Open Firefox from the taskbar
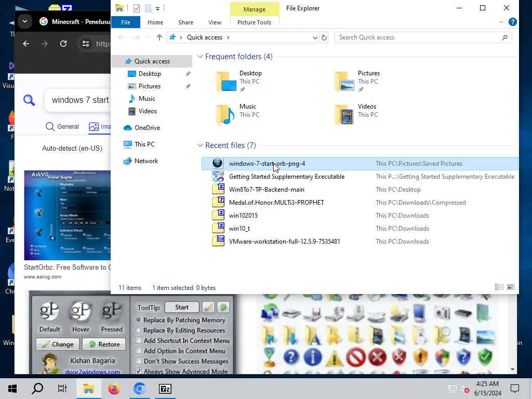The image size is (532, 399). click(x=114, y=389)
